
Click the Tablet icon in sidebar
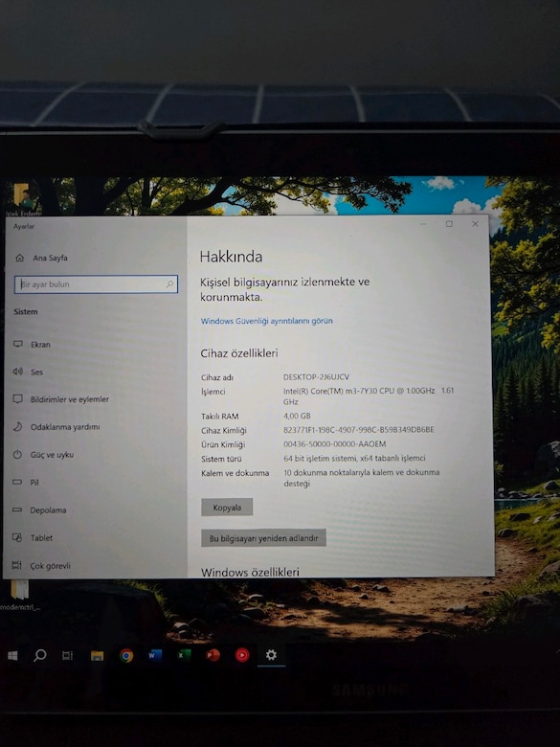tap(16, 537)
